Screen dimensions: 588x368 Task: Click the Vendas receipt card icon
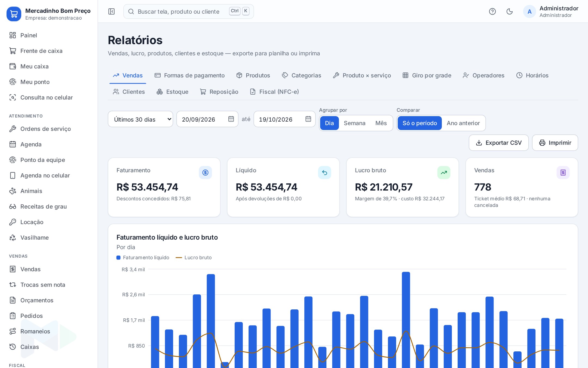coord(563,173)
